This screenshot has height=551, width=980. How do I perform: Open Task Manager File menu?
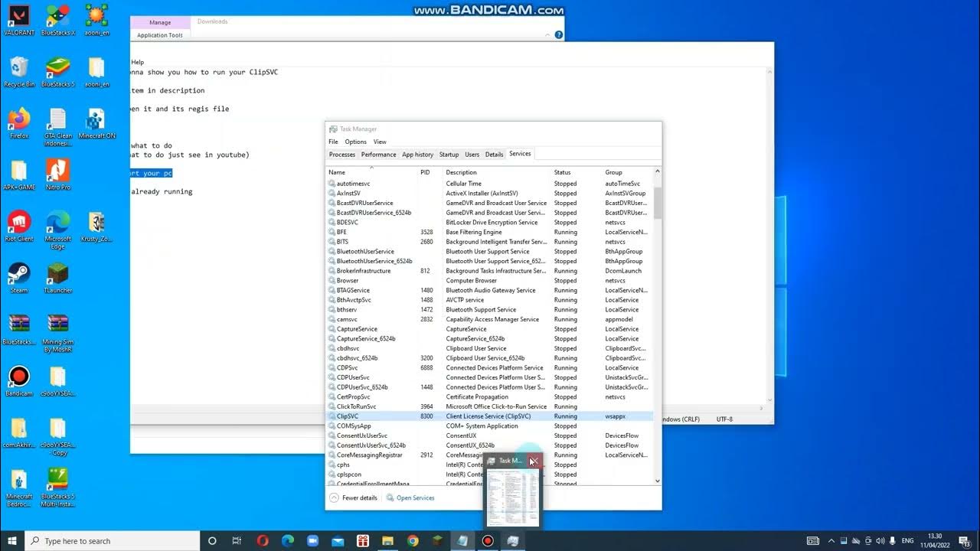click(333, 142)
